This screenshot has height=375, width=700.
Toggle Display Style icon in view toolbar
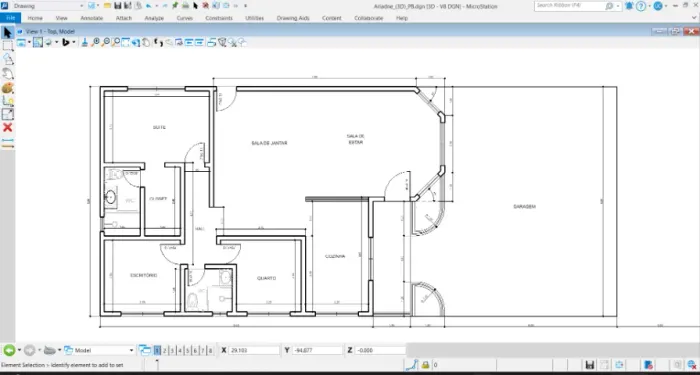tap(38, 42)
